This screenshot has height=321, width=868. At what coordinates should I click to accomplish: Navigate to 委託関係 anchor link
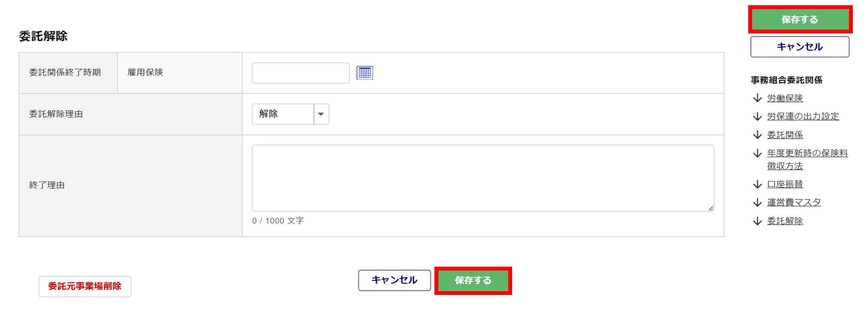785,135
